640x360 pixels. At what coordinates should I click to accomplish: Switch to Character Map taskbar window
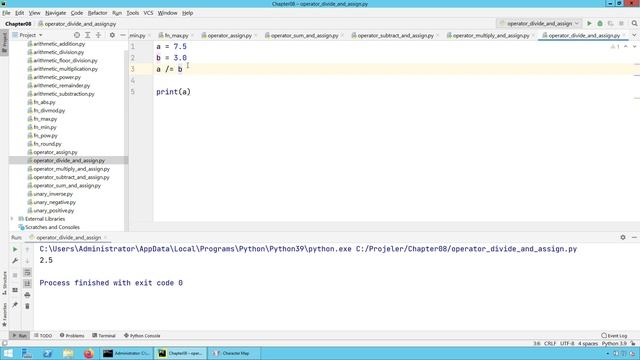point(233,353)
